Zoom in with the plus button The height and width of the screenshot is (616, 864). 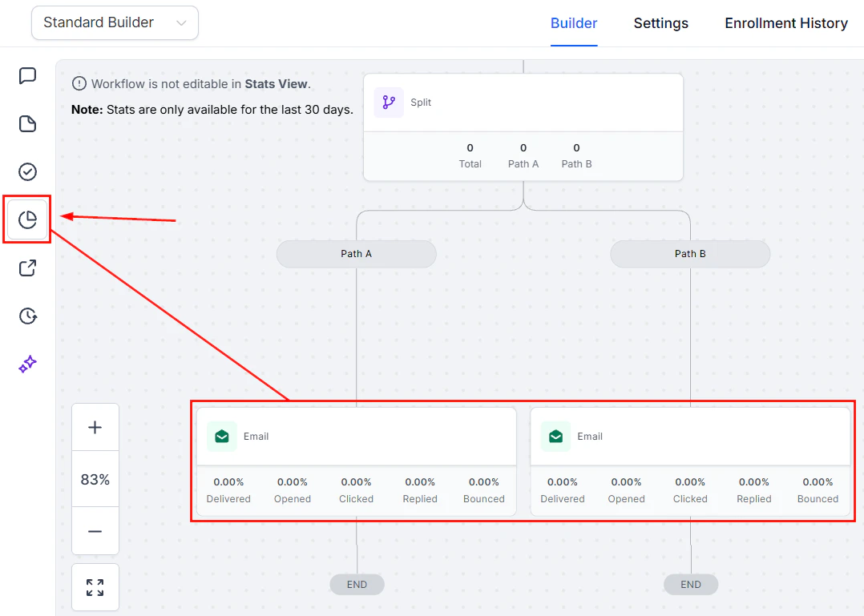95,427
